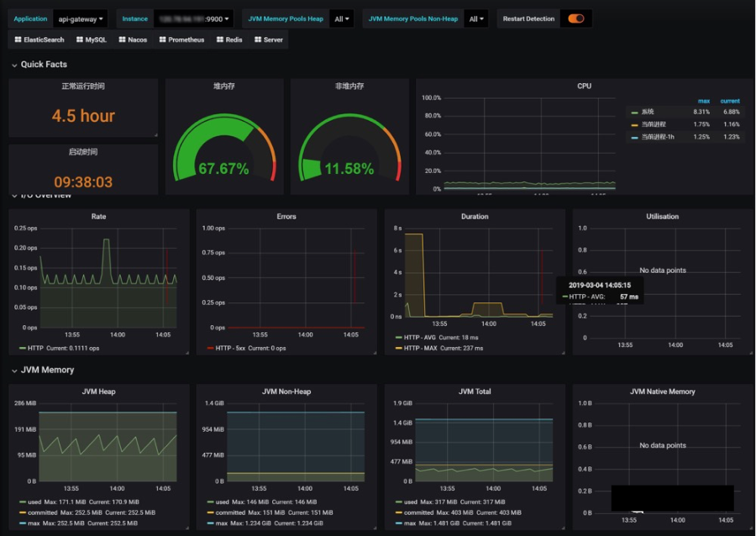Open the JVM Native Memory panel menu
Viewport: 756px width, 536px height.
[x=663, y=391]
